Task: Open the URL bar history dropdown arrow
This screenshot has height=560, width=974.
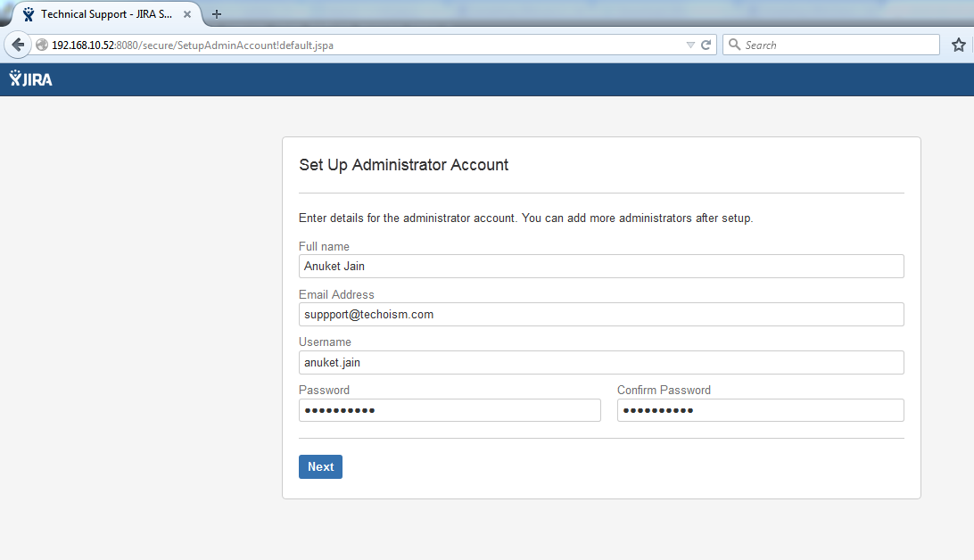Action: [689, 45]
